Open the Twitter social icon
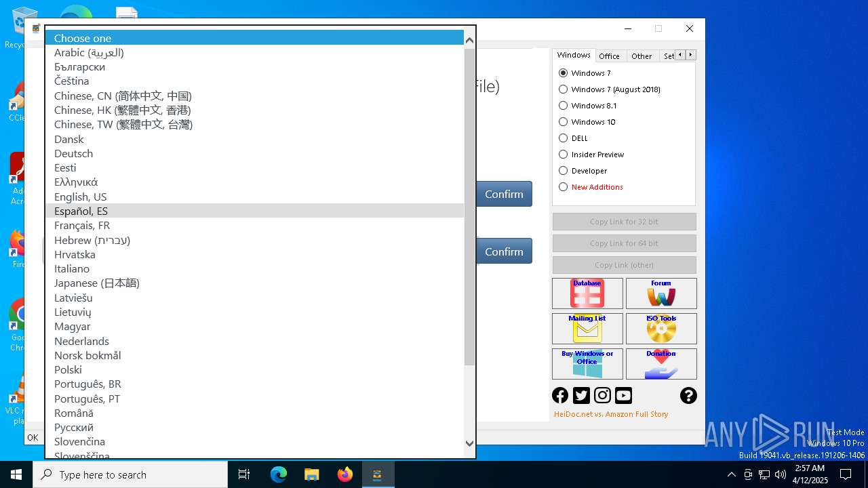Viewport: 868px width, 488px height. tap(581, 395)
